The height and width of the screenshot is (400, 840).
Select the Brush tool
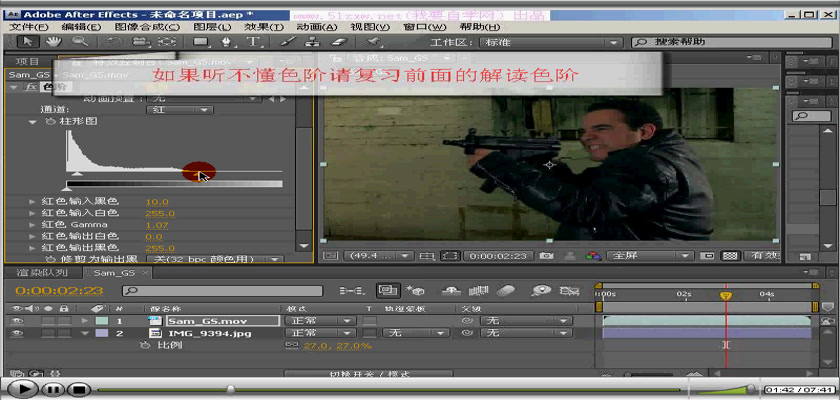coord(288,41)
